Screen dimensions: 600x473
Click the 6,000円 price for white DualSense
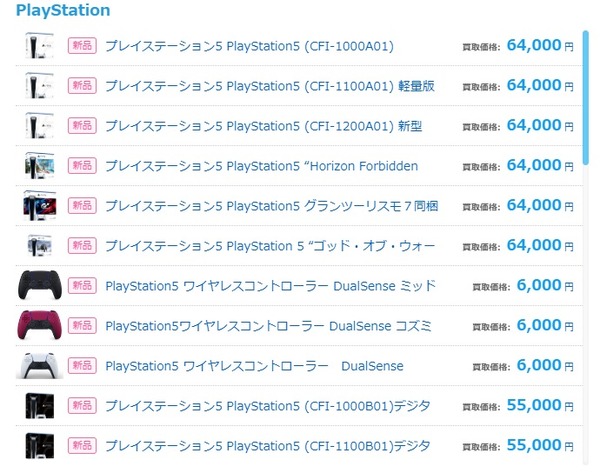545,365
